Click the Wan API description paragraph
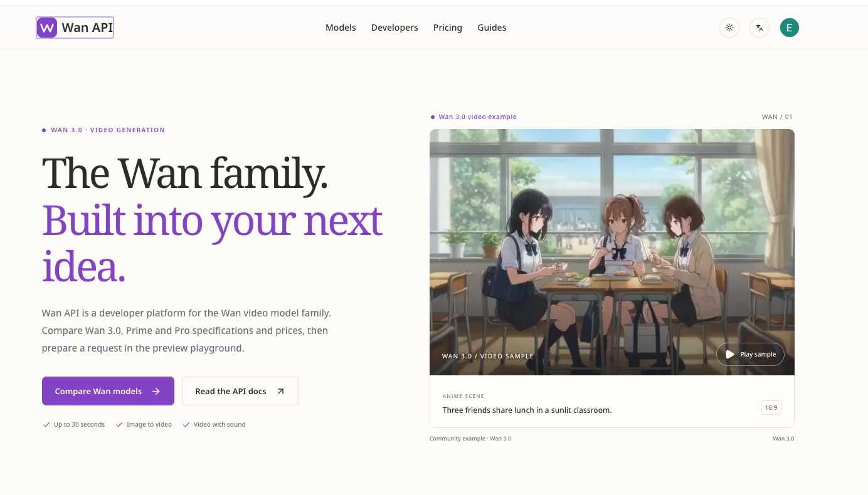 click(186, 330)
